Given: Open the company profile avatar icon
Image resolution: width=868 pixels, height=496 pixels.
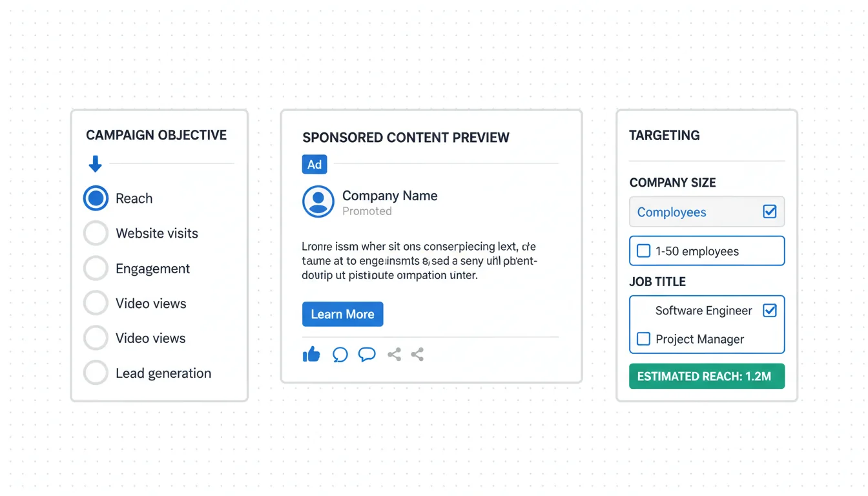Looking at the screenshot, I should click(x=318, y=201).
